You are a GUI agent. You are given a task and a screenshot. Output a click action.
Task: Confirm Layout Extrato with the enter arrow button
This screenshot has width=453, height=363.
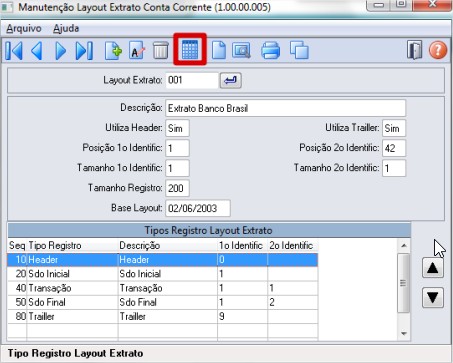(230, 80)
